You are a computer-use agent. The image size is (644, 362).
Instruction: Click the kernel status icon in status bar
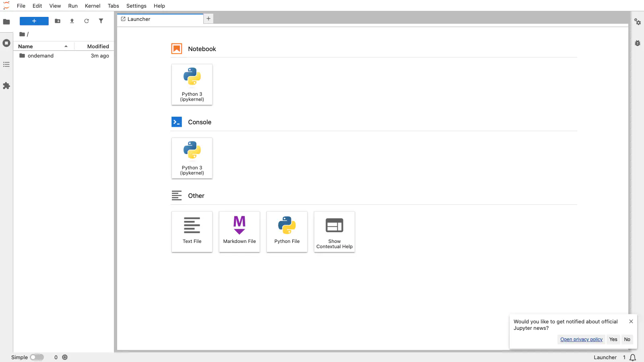(x=65, y=357)
